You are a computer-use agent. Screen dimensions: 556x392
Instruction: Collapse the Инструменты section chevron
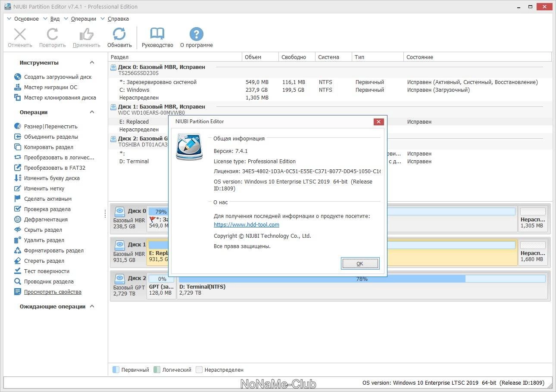click(92, 63)
